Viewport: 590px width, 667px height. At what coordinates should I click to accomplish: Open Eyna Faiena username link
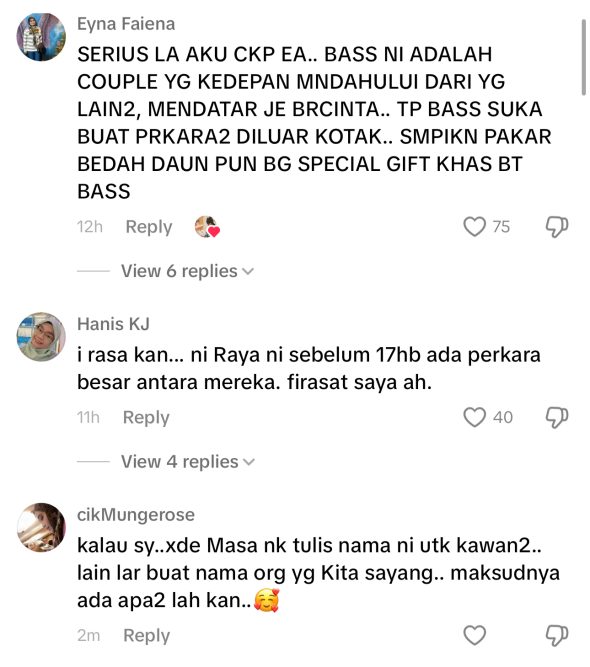pyautogui.click(x=126, y=24)
